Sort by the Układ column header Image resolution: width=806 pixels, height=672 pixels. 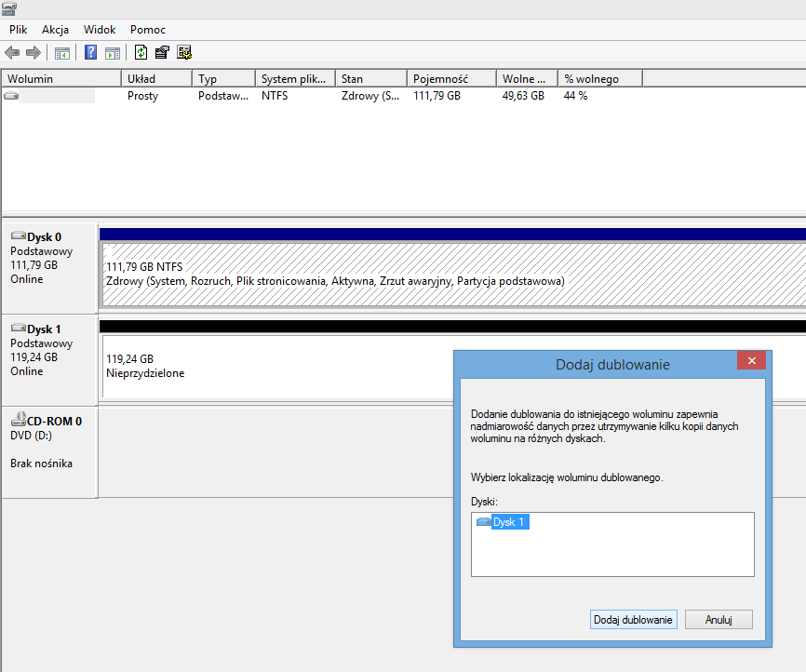coord(156,79)
